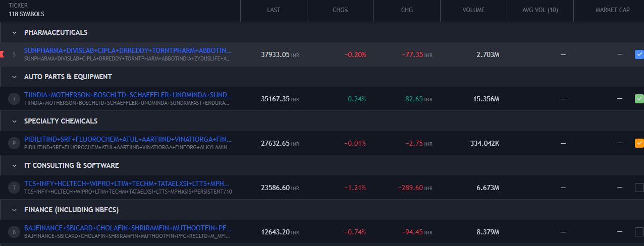Click the volume value 2.703M
The width and height of the screenshot is (644, 246).
pos(488,54)
